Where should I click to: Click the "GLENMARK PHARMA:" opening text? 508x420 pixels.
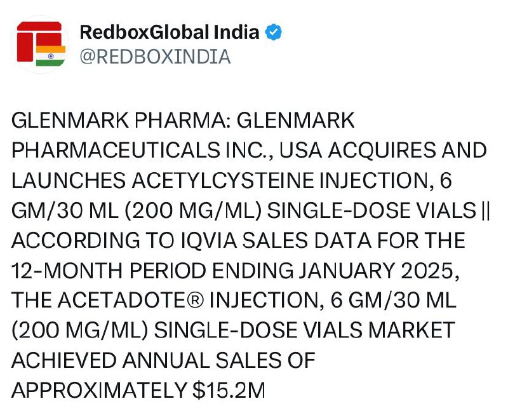pyautogui.click(x=121, y=121)
